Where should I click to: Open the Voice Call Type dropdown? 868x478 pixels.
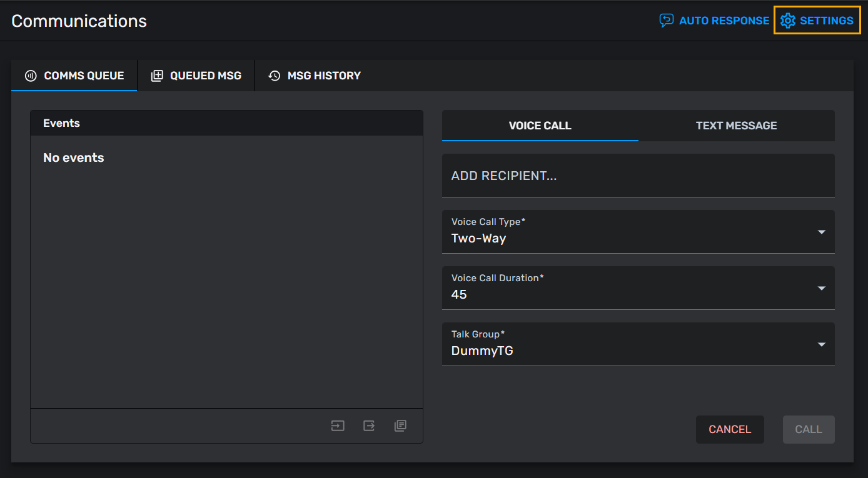821,232
